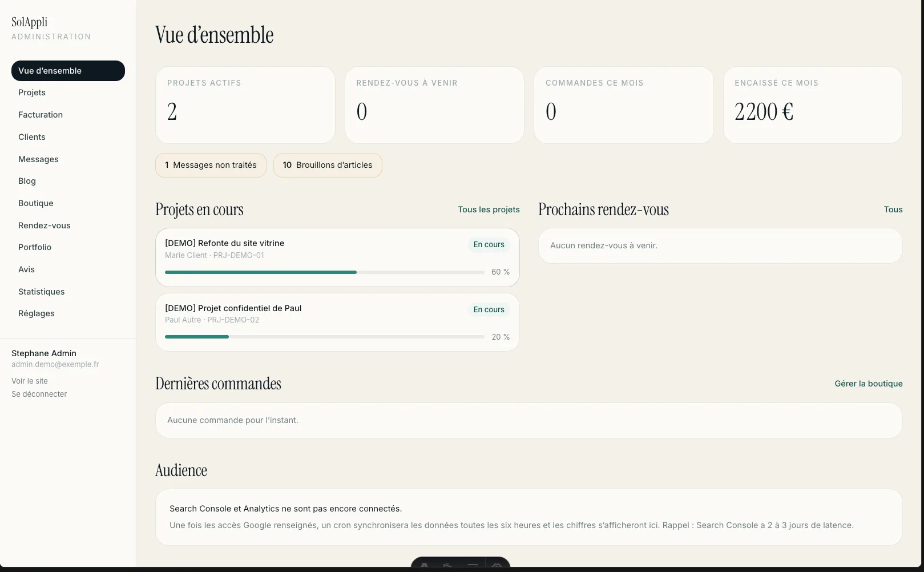The image size is (924, 572).
Task: Click the '60 %' progress value
Action: (x=501, y=272)
